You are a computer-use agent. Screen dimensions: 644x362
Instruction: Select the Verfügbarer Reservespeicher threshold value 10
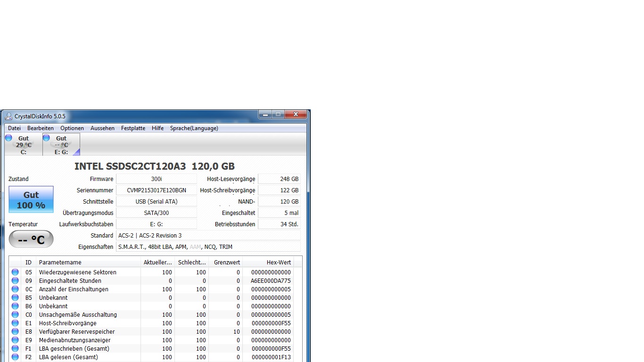pos(237,331)
